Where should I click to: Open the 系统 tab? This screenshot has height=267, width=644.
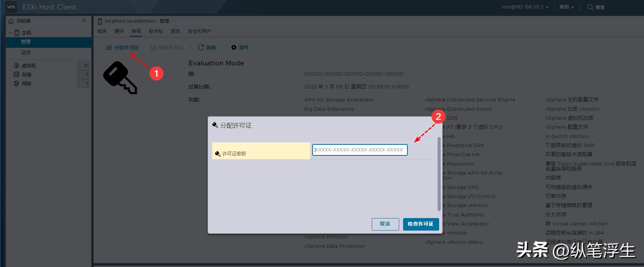tap(102, 31)
